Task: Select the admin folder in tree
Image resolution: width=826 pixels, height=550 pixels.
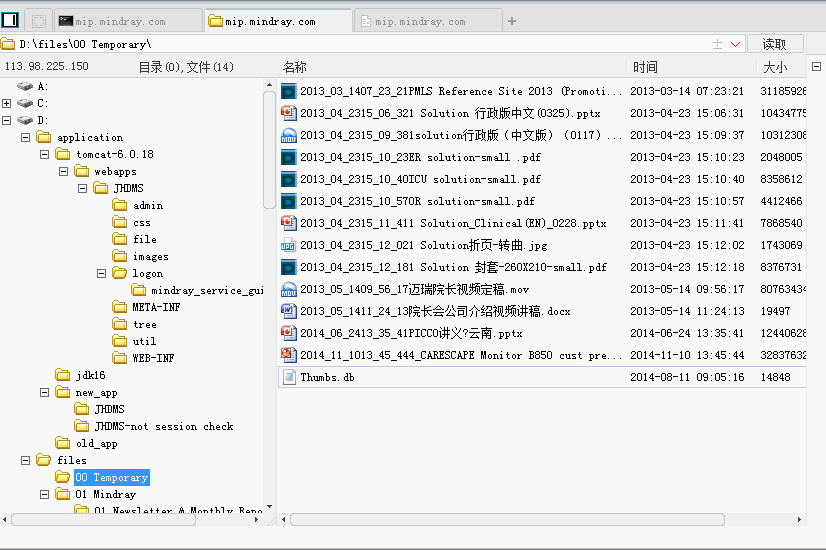Action: [x=148, y=205]
